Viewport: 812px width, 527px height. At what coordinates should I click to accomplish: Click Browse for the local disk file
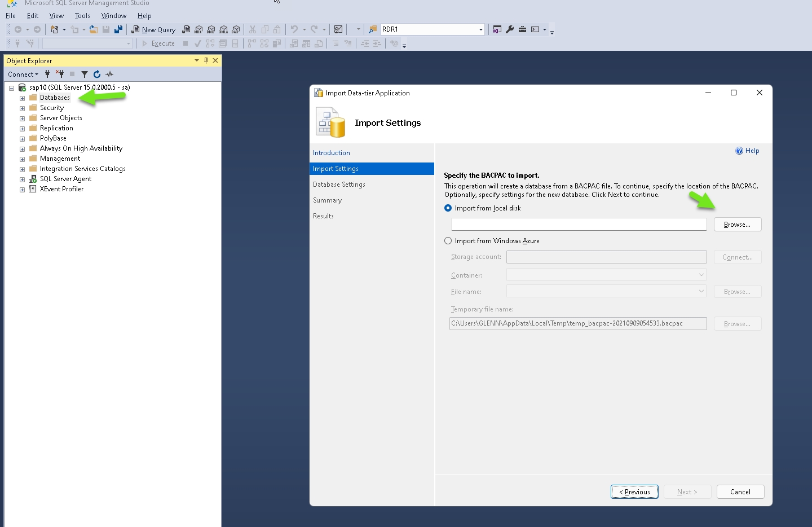point(737,225)
